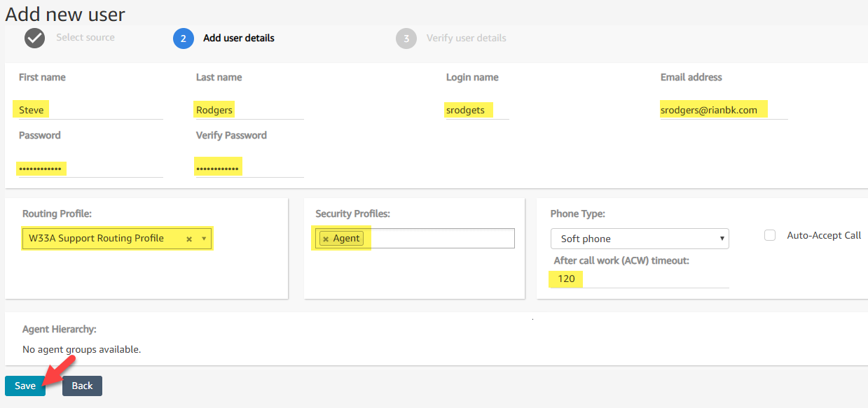Click the ACW timeout field showing 120
868x408 pixels.
[x=640, y=279]
